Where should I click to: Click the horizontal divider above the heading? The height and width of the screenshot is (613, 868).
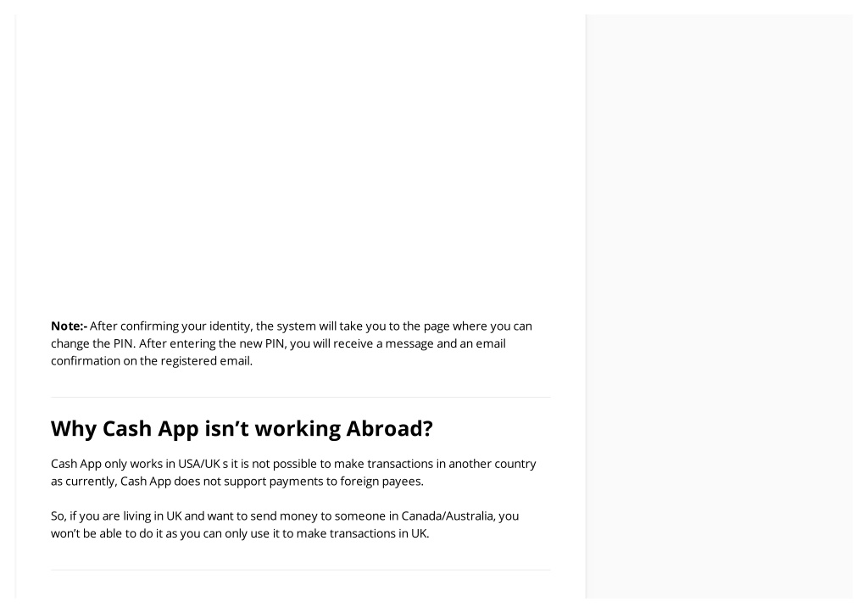coord(301,397)
